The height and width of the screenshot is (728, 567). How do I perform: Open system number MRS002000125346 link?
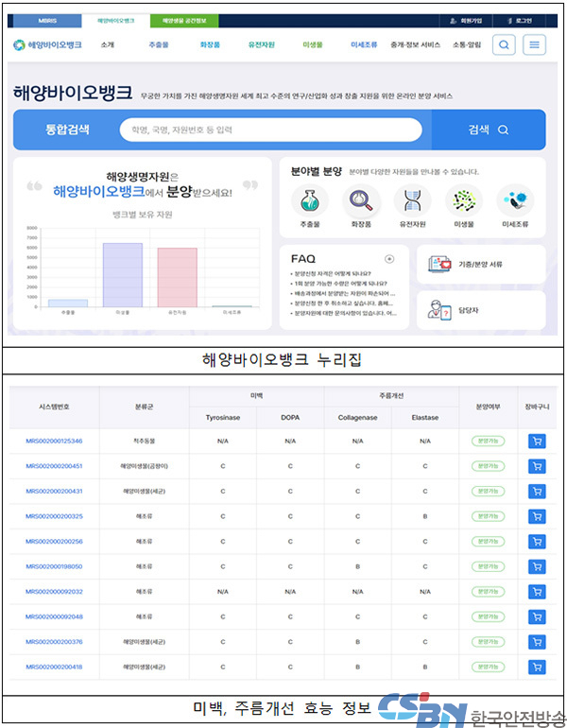click(x=54, y=442)
